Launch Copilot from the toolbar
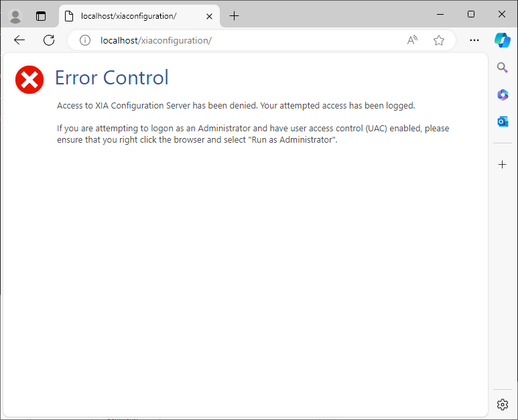The image size is (518, 420). (502, 40)
